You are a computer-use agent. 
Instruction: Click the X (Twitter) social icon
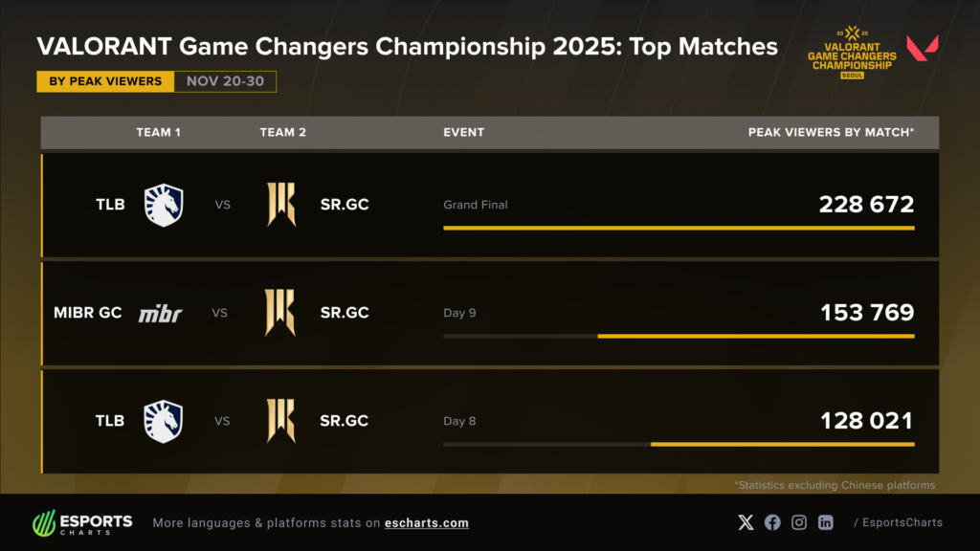pyautogui.click(x=746, y=522)
